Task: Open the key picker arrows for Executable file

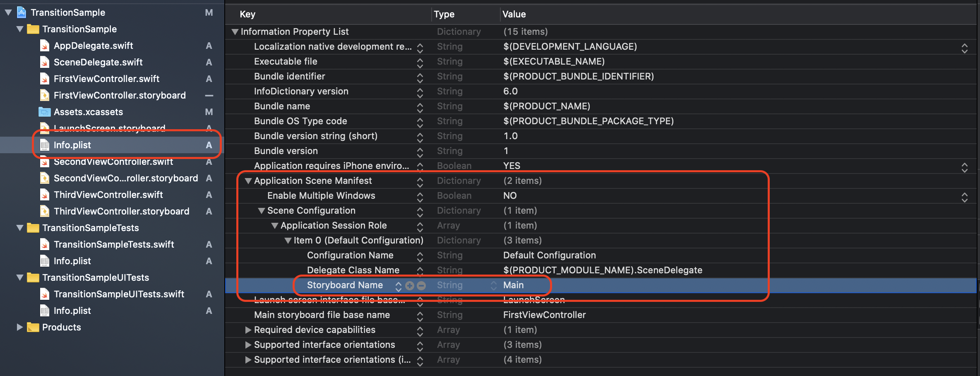Action: point(420,63)
